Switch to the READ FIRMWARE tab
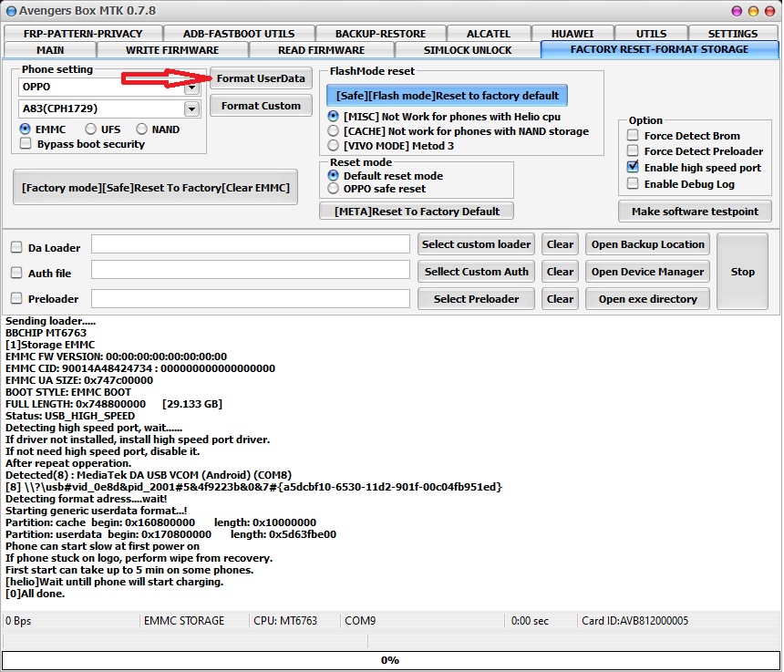 click(321, 50)
